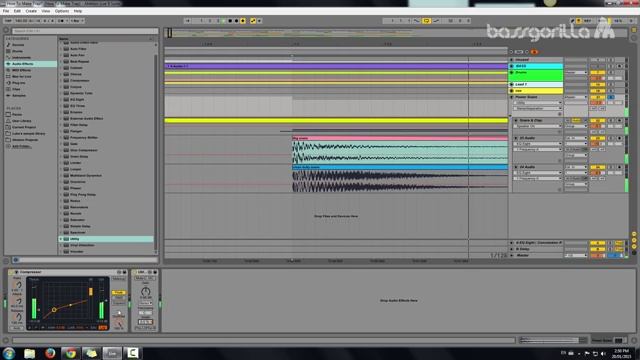The width and height of the screenshot is (640, 360).
Task: Expand the Beat Repeat device entry
Action: point(61,62)
